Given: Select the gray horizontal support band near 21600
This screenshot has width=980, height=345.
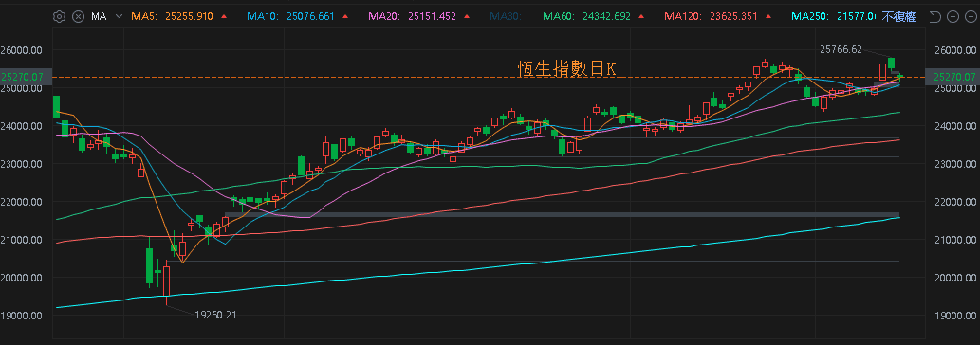Looking at the screenshot, I should pyautogui.click(x=562, y=214).
